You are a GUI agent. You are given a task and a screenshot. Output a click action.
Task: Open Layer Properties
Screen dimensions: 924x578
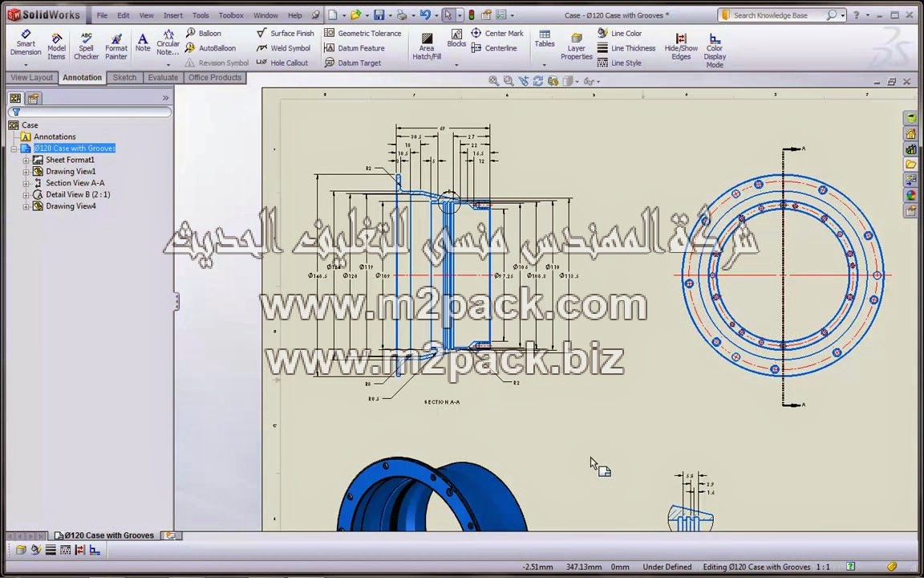point(577,47)
